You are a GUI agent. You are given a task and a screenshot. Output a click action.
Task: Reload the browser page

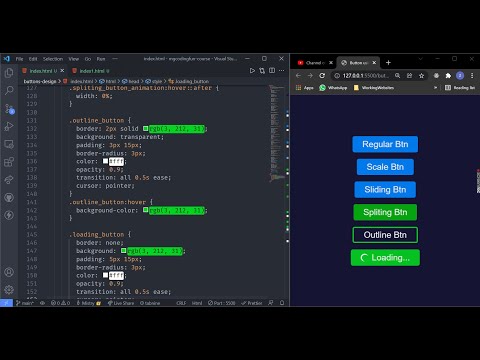coord(322,76)
